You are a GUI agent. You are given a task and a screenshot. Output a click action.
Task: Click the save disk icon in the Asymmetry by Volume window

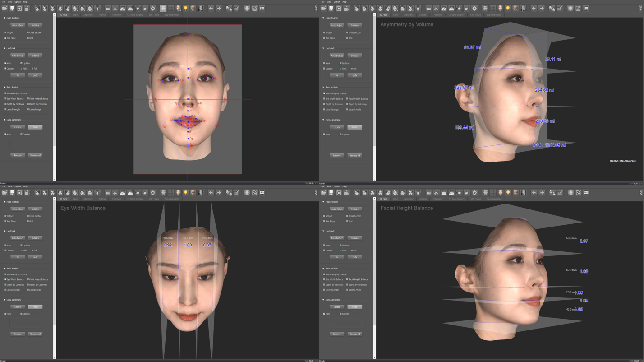tap(331, 8)
